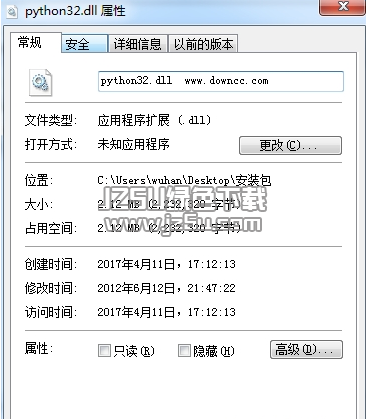This screenshot has height=419, width=366.
Task: Select the 详细信息 tab
Action: click(x=137, y=44)
